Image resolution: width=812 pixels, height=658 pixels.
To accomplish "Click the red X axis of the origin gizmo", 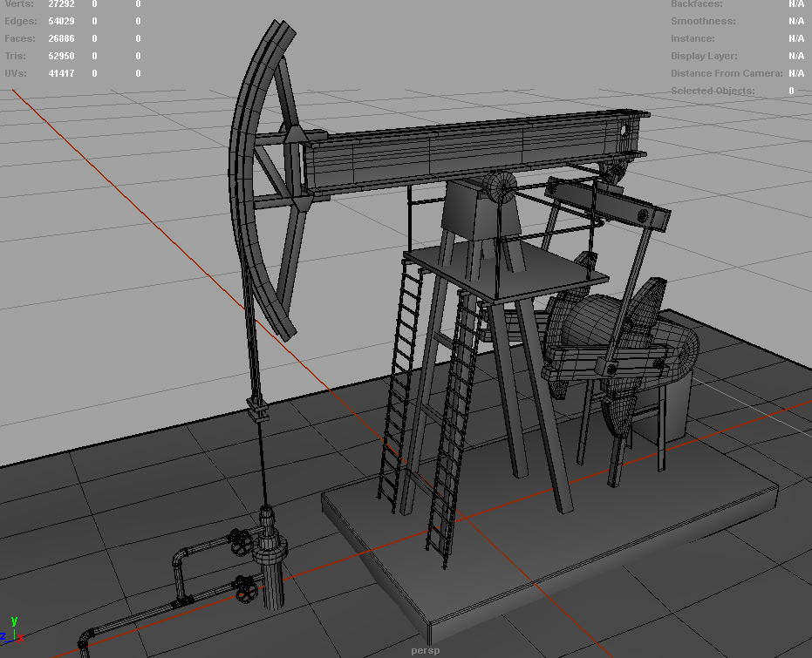I will [19, 636].
